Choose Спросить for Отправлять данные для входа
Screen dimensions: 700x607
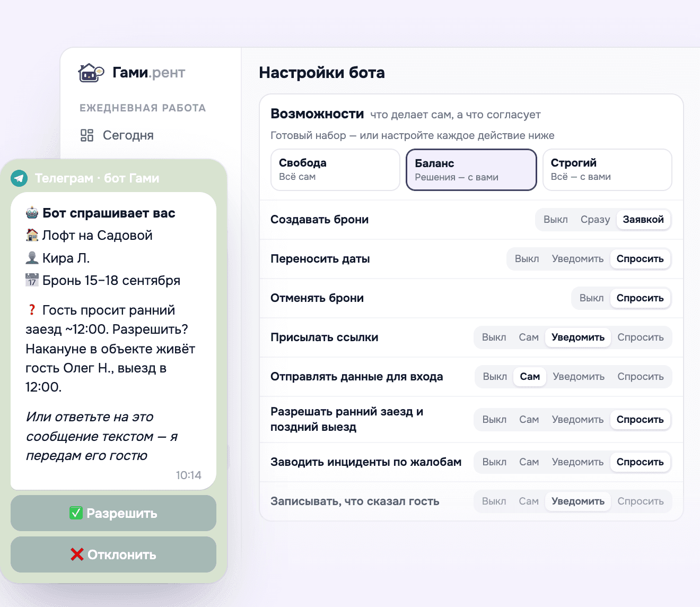tap(641, 377)
